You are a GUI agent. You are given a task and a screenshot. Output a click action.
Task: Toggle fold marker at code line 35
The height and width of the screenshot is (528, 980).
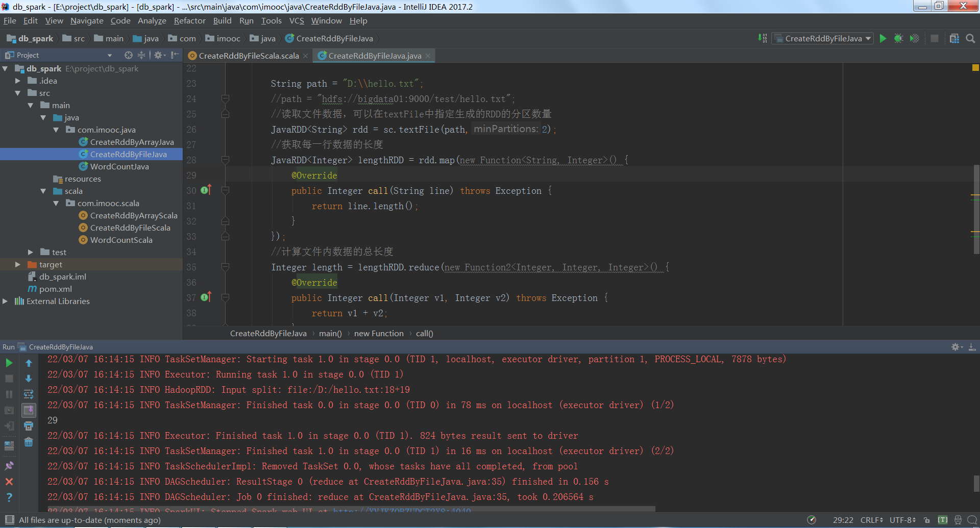[225, 267]
